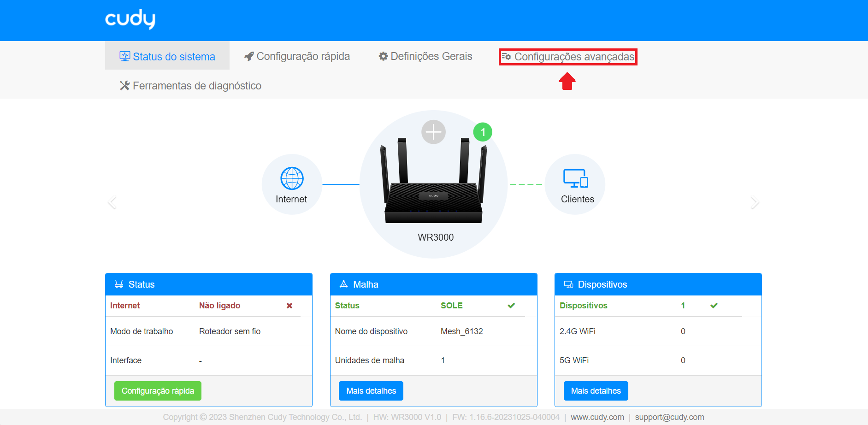Screen dimensions: 868x425
Task: Click the rocket icon of Configuração rápida
Action: (x=249, y=56)
